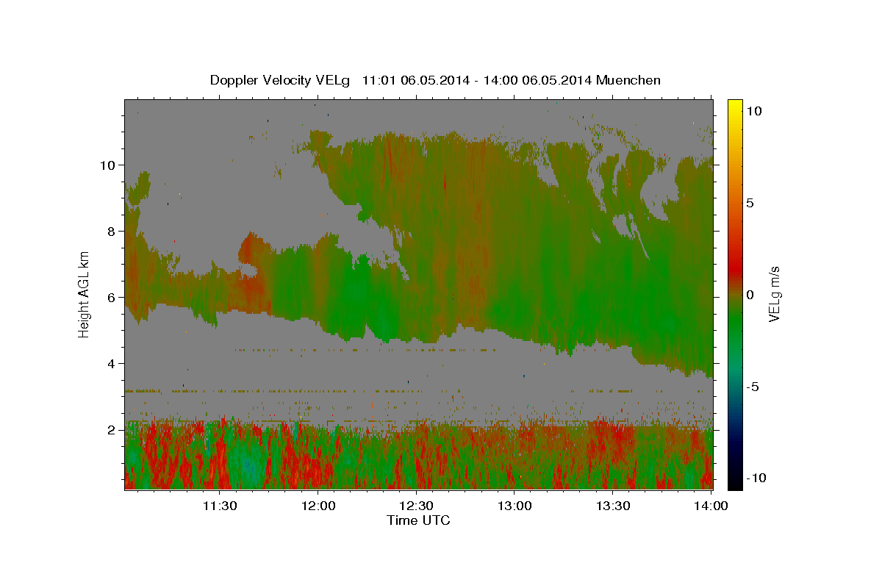Click the colorbar '-5' value label
Viewport: 882px width, 588px height.
tap(752, 387)
